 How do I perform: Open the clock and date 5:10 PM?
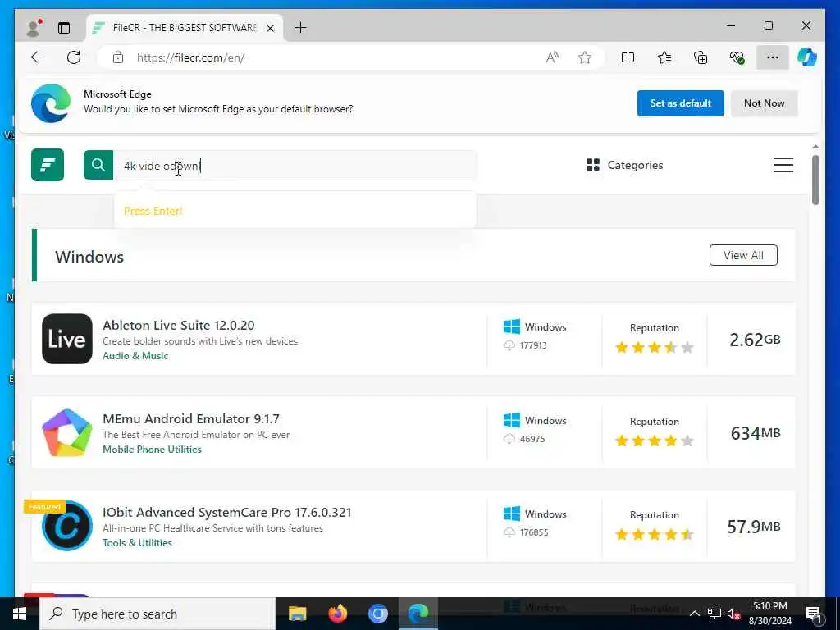769,614
